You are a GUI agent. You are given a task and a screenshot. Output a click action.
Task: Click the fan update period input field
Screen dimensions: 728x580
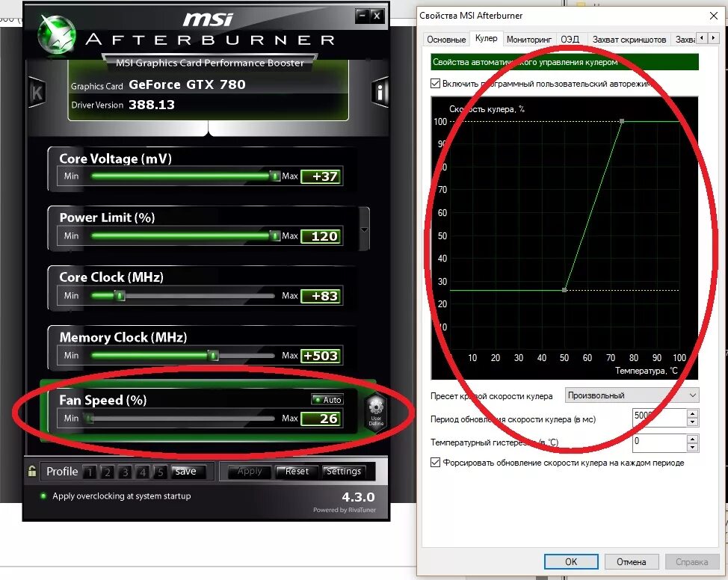click(659, 418)
